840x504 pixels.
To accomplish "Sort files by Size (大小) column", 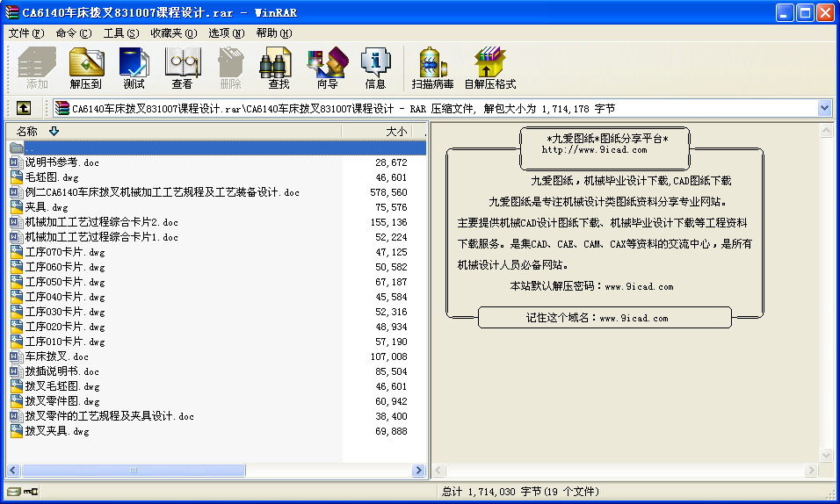I will [x=396, y=132].
